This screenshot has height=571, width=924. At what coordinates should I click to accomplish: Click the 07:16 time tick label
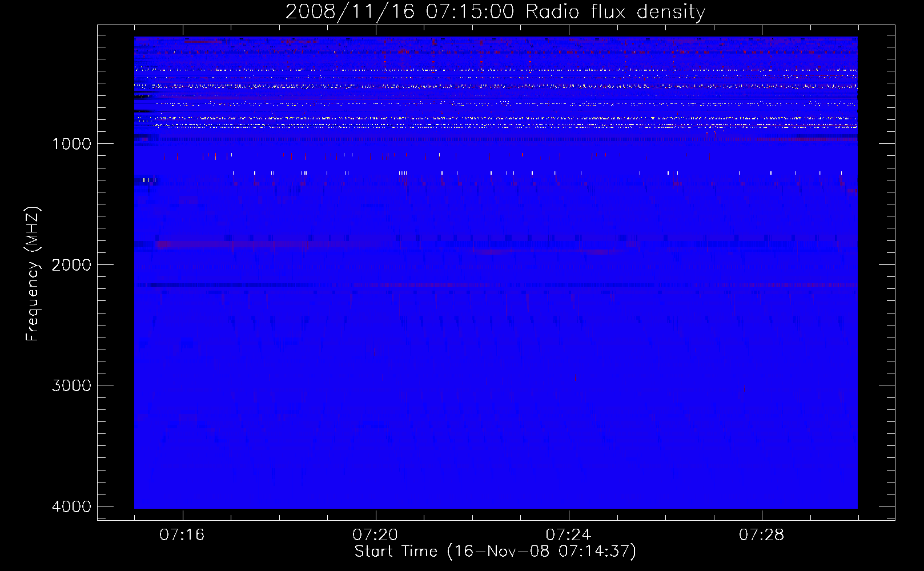[182, 535]
